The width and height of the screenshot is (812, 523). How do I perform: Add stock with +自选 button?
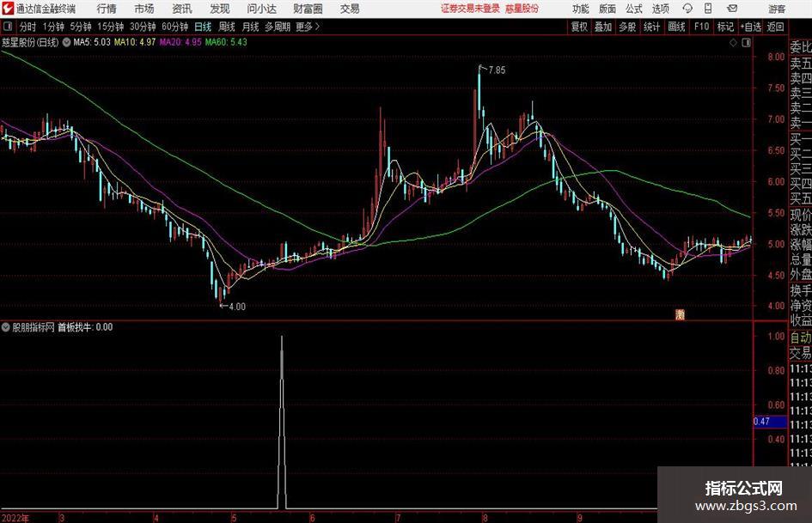[751, 27]
